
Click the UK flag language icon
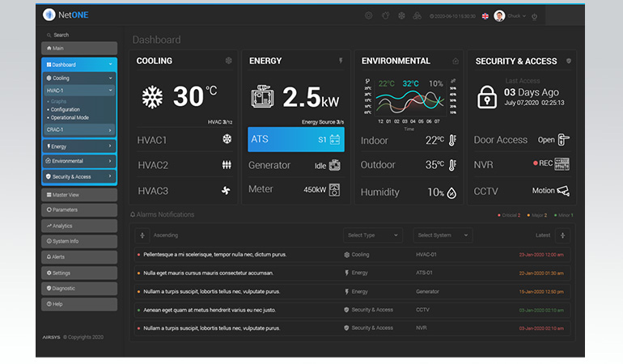pos(485,16)
